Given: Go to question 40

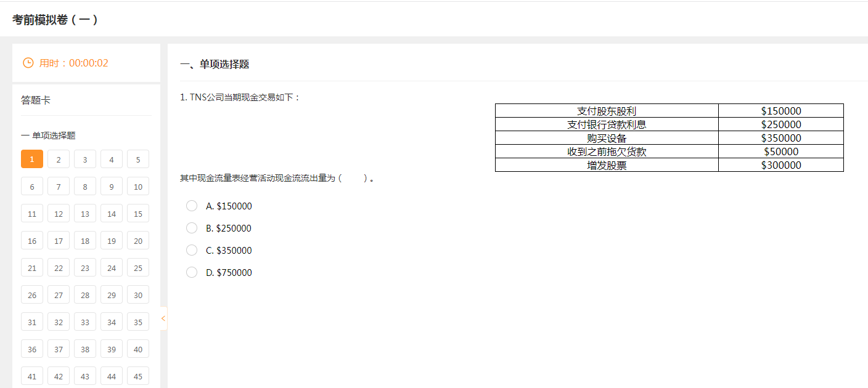Looking at the screenshot, I should pos(137,349).
